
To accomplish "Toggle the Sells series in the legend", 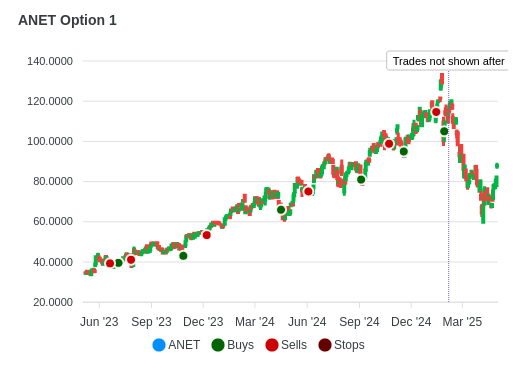I will [286, 345].
